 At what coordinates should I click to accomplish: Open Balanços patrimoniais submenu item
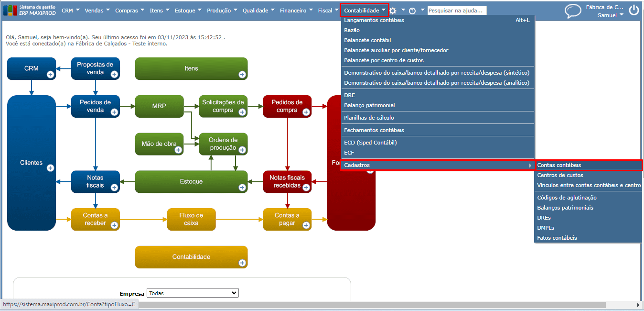click(589, 208)
